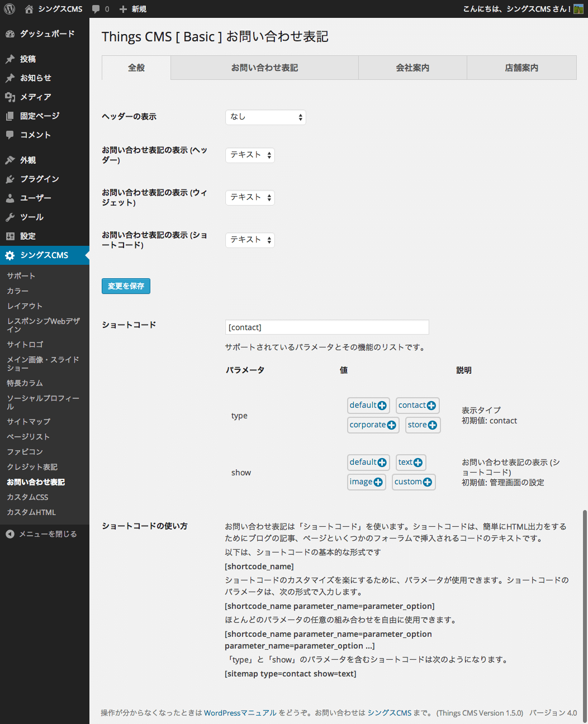This screenshot has width=588, height=724.
Task: Add type parameter value default
Action: click(368, 406)
